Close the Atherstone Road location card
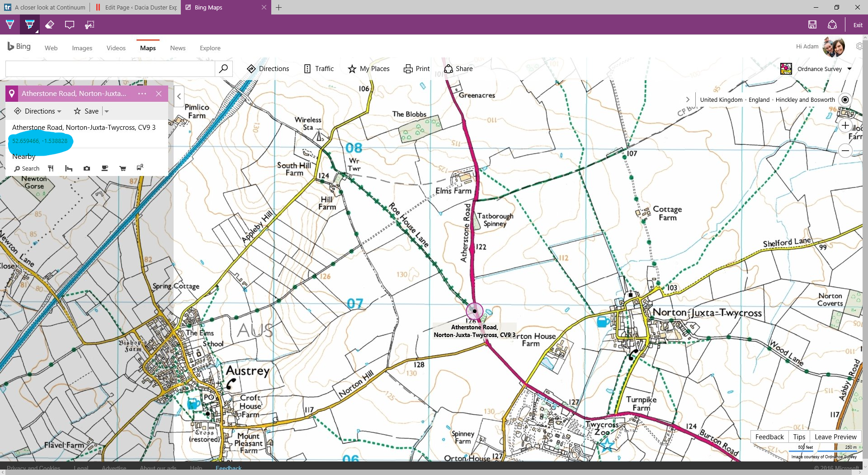Image resolution: width=868 pixels, height=475 pixels. [x=159, y=94]
